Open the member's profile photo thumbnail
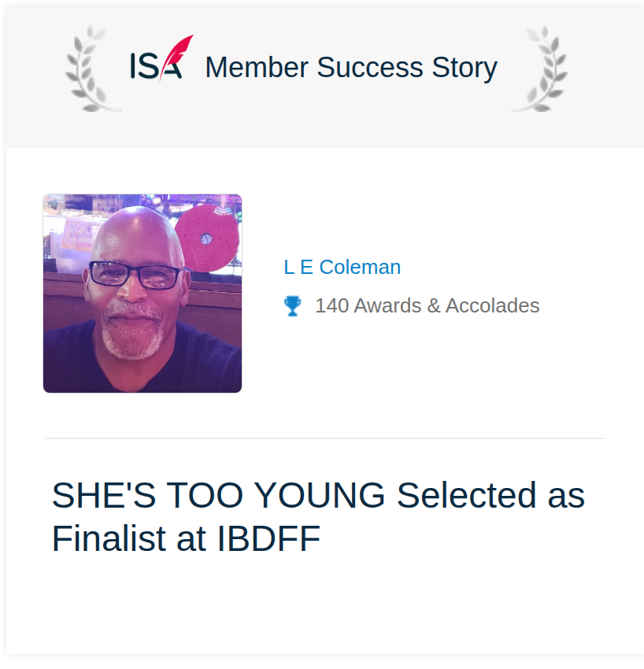The height and width of the screenshot is (669, 644). coord(142,294)
